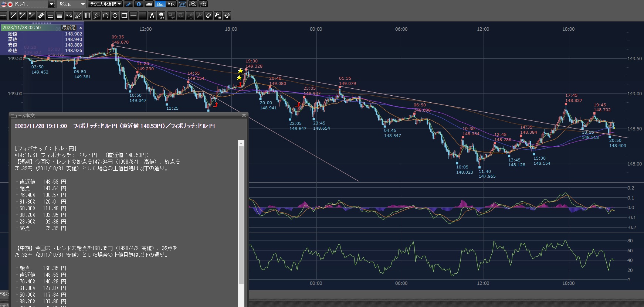
Task: Toggle the pencil drawing mode button
Action: click(128, 4)
